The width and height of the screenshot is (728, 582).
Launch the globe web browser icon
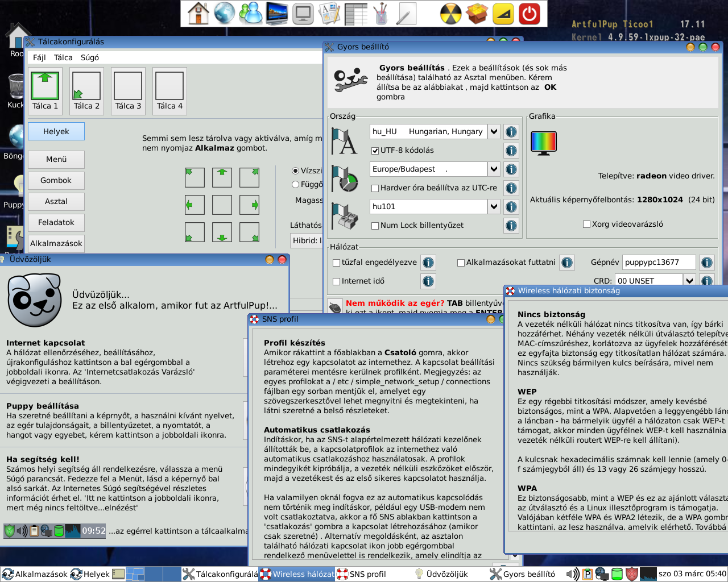pyautogui.click(x=225, y=13)
